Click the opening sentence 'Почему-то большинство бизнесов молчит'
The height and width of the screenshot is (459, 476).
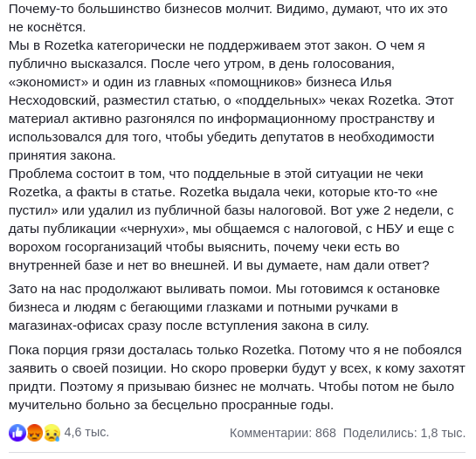(141, 9)
